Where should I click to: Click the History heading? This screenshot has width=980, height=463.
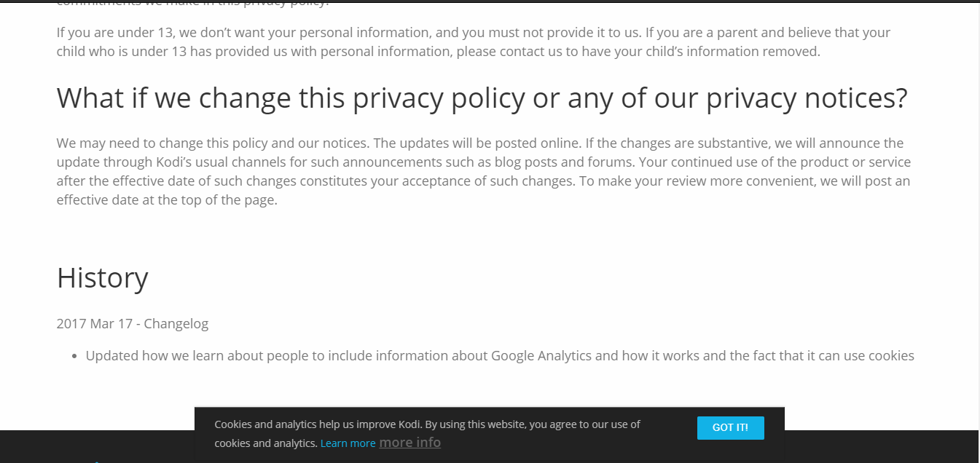tap(102, 278)
